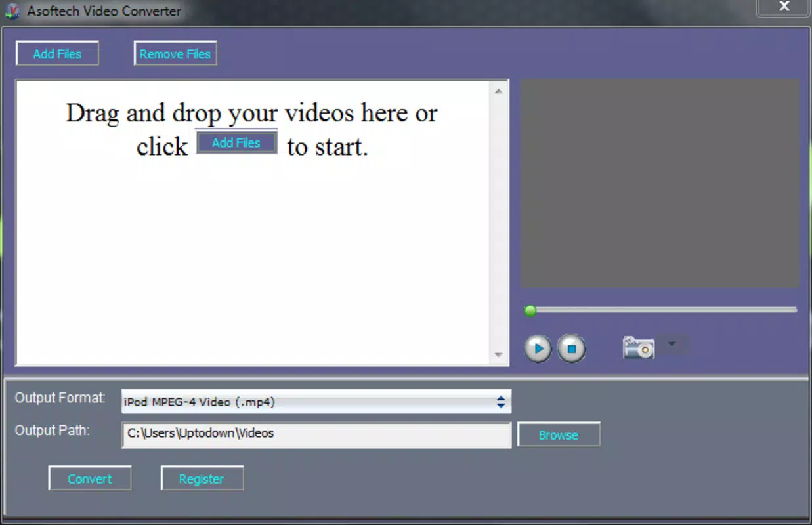This screenshot has width=812, height=525.
Task: Click the Output Format label text
Action: [x=60, y=398]
